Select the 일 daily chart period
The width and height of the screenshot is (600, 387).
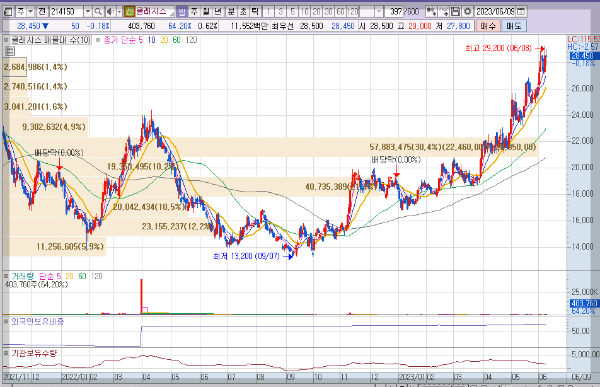click(182, 12)
